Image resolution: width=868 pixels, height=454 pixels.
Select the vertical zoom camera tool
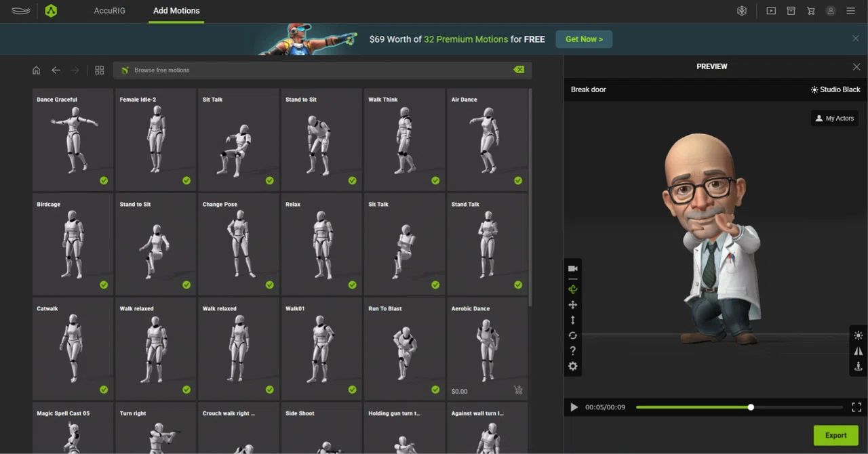point(573,320)
